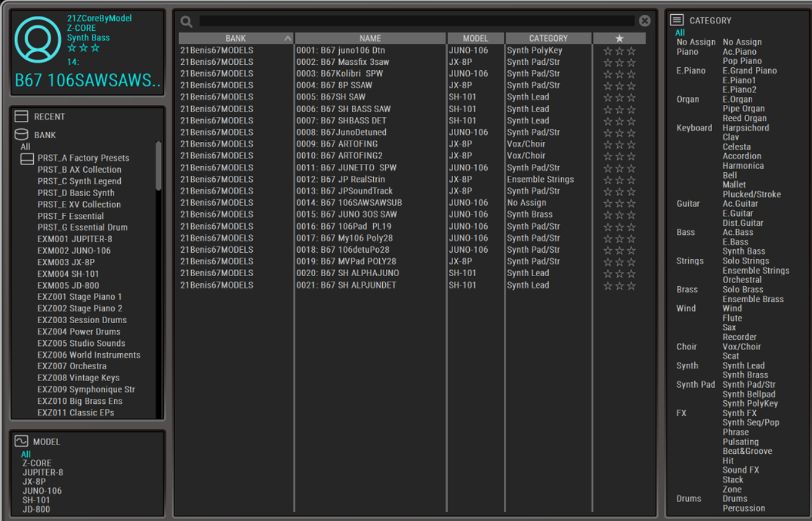
Task: Click the 21ZCoreByModel bank name in header
Action: pos(99,18)
